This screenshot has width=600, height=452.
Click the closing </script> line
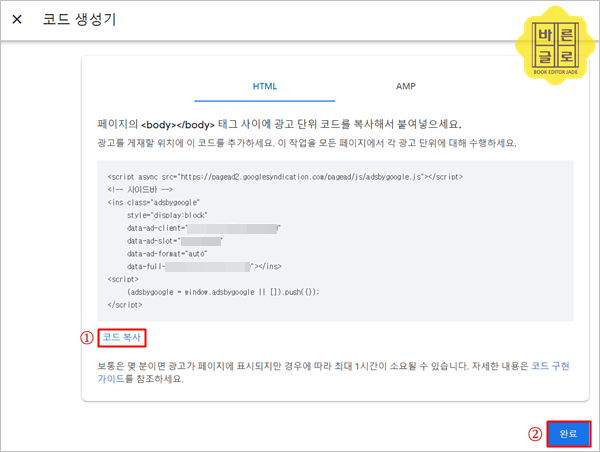pyautogui.click(x=125, y=305)
